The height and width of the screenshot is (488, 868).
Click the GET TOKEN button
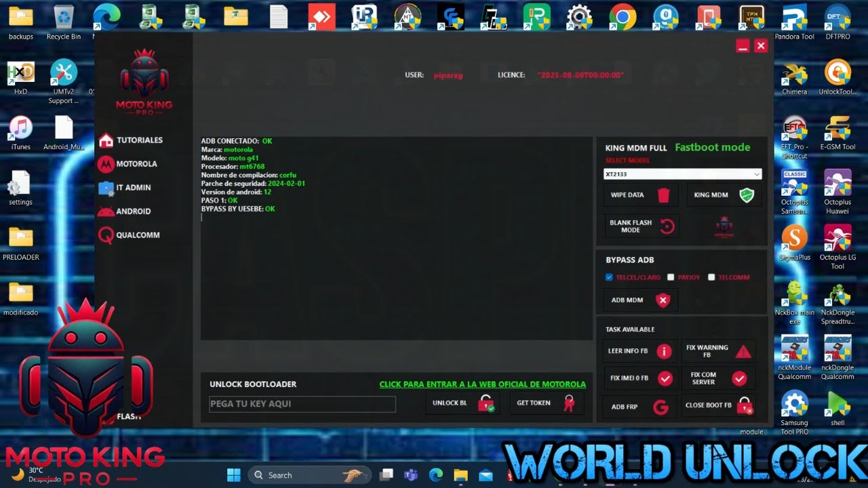click(547, 403)
